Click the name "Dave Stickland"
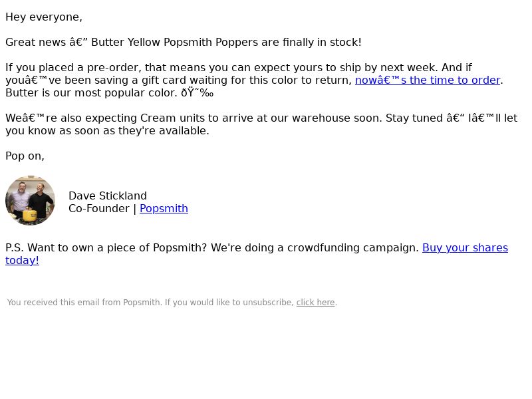Screen dimensions: 532x399 pos(108,196)
